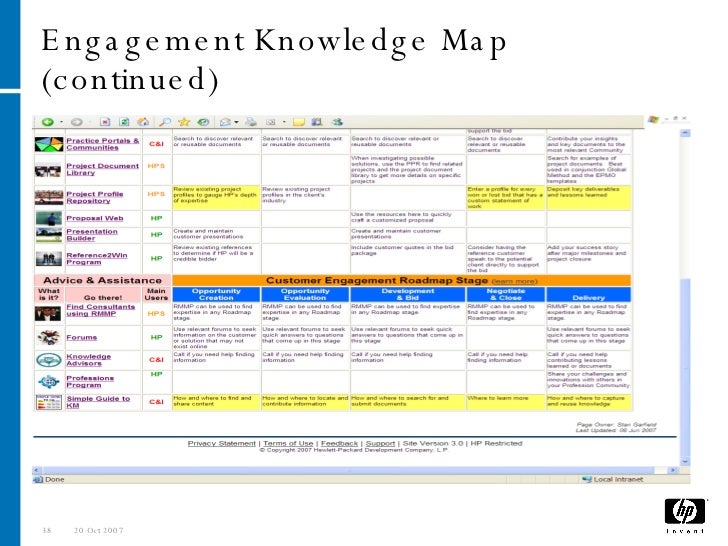Click the Practice Portals & Communities thumbnail
This screenshot has height=546, width=728.
49,144
